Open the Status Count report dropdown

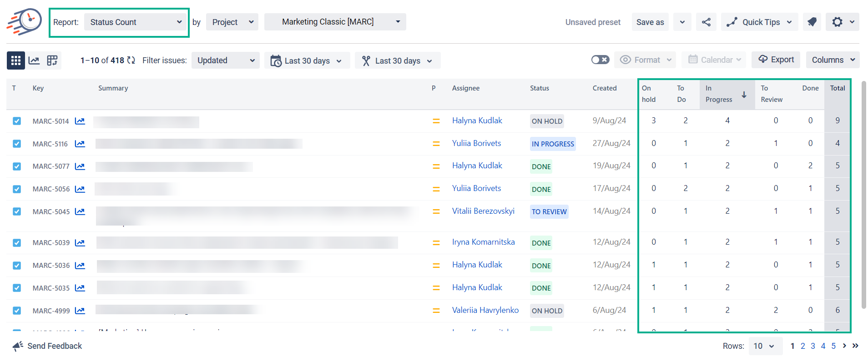[136, 22]
